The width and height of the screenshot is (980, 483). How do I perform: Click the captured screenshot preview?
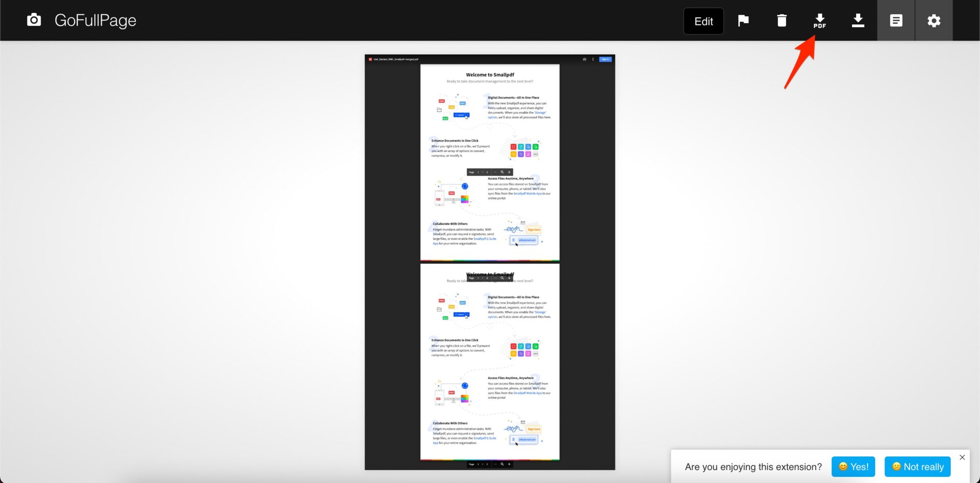click(x=490, y=263)
